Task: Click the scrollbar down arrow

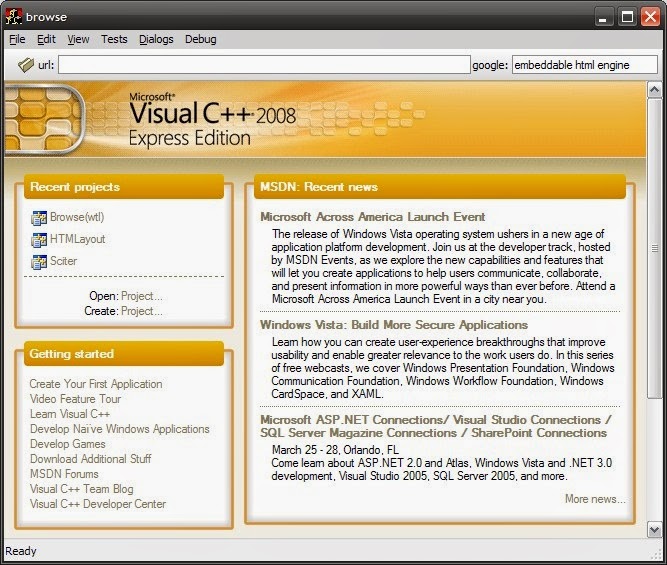Action: pyautogui.click(x=654, y=530)
